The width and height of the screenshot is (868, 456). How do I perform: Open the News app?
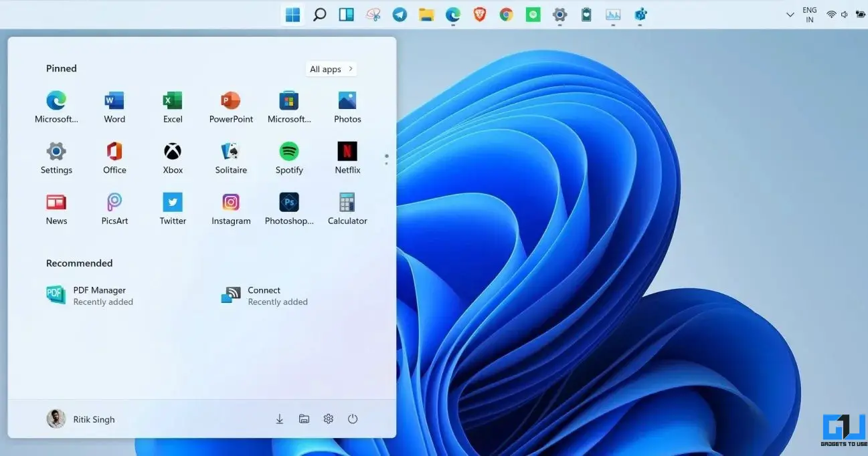tap(56, 209)
